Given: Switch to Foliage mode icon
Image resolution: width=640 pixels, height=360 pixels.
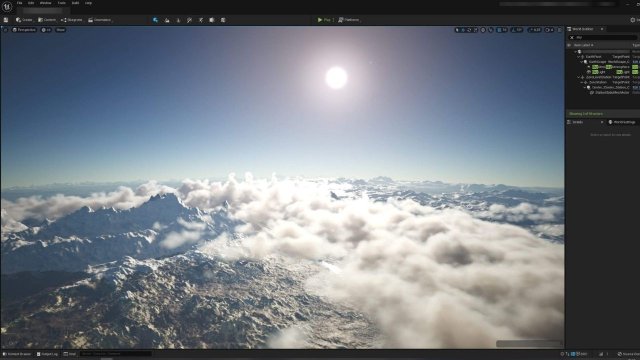Looking at the screenshot, I should click(178, 20).
